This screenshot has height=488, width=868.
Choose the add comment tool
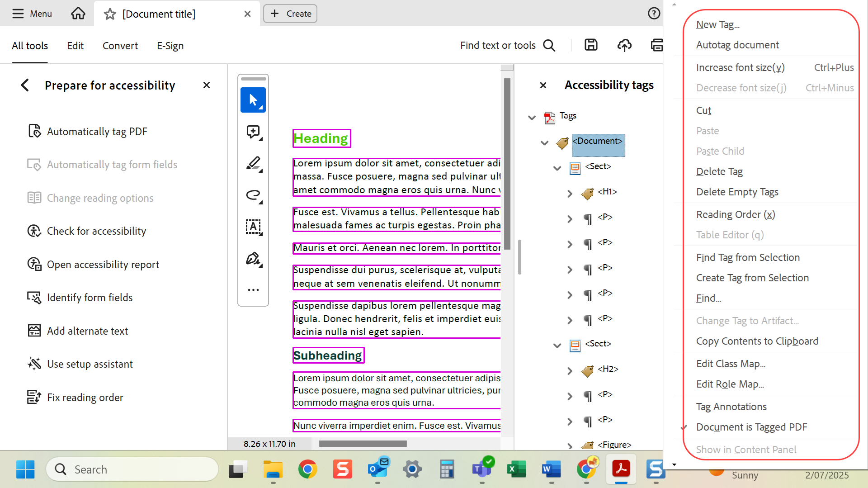click(x=253, y=132)
